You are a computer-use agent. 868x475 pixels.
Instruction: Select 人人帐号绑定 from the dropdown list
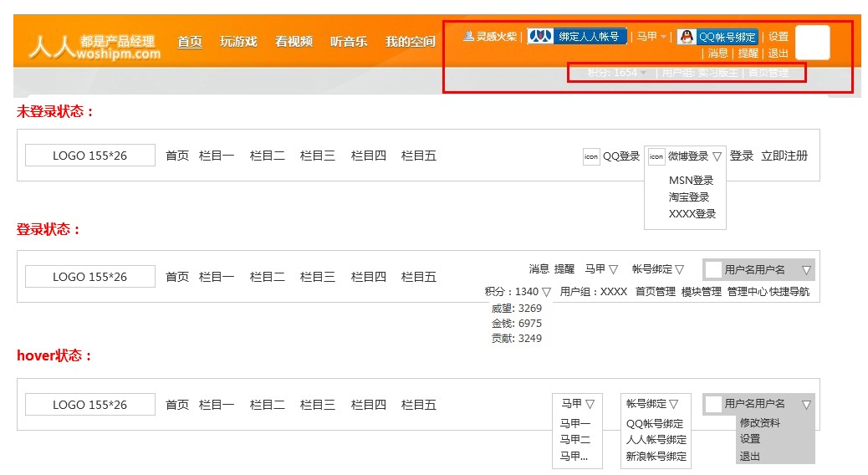click(656, 440)
